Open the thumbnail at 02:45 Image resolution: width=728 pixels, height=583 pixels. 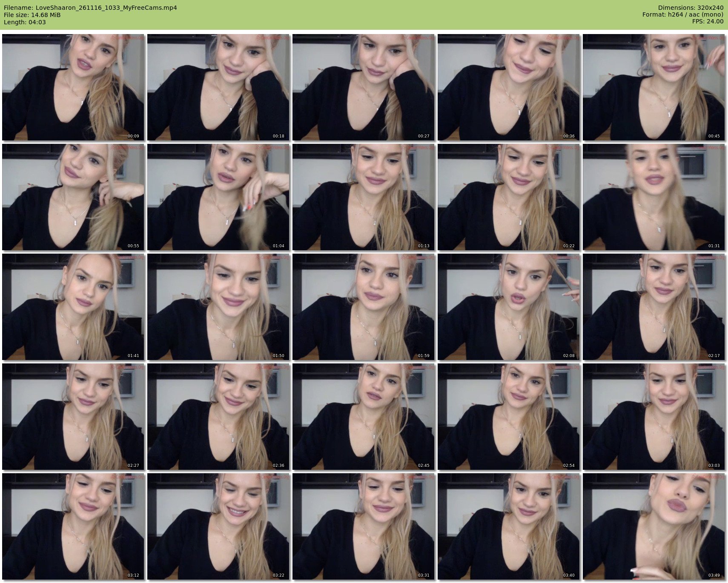point(364,417)
